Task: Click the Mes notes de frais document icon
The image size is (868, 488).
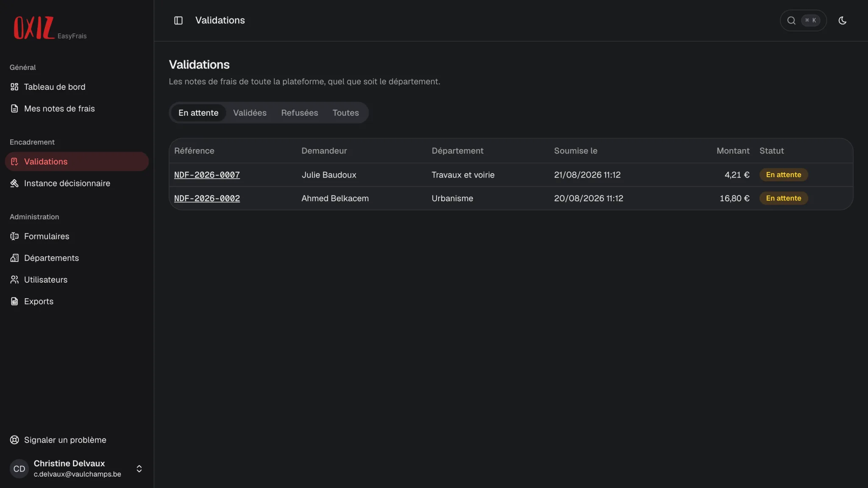Action: coord(14,108)
